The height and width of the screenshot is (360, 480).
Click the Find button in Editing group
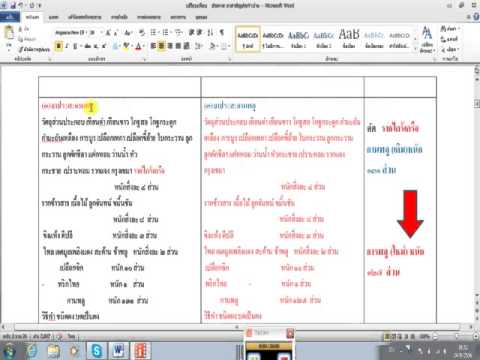tap(450, 29)
